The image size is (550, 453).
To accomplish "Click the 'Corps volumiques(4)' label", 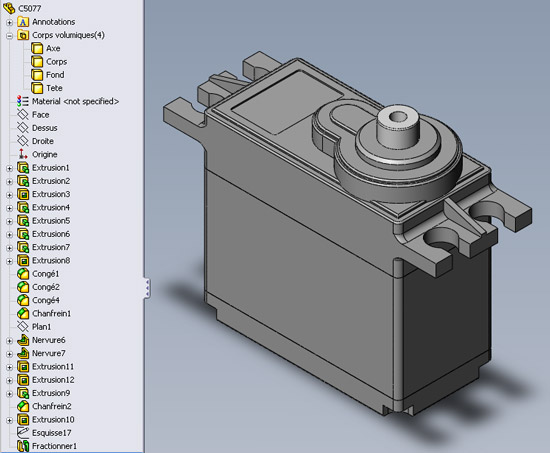I will (68, 35).
